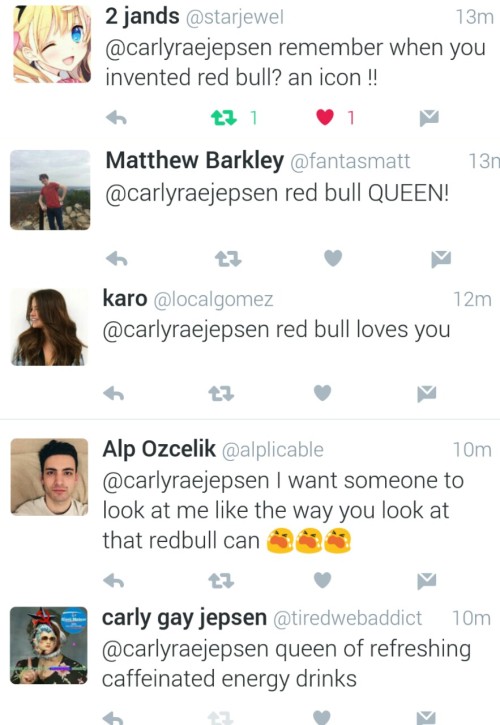Like Matthew Barkley's tweet
The height and width of the screenshot is (725, 500).
[333, 258]
